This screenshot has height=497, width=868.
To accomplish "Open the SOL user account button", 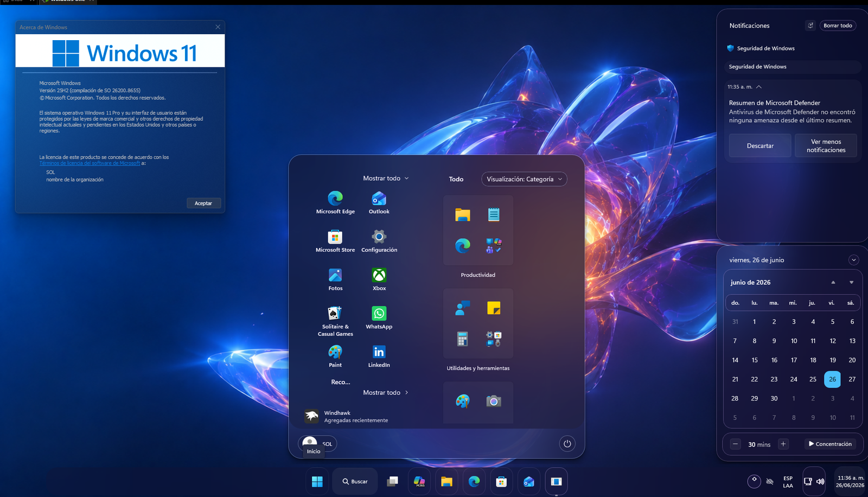I will pyautogui.click(x=318, y=444).
